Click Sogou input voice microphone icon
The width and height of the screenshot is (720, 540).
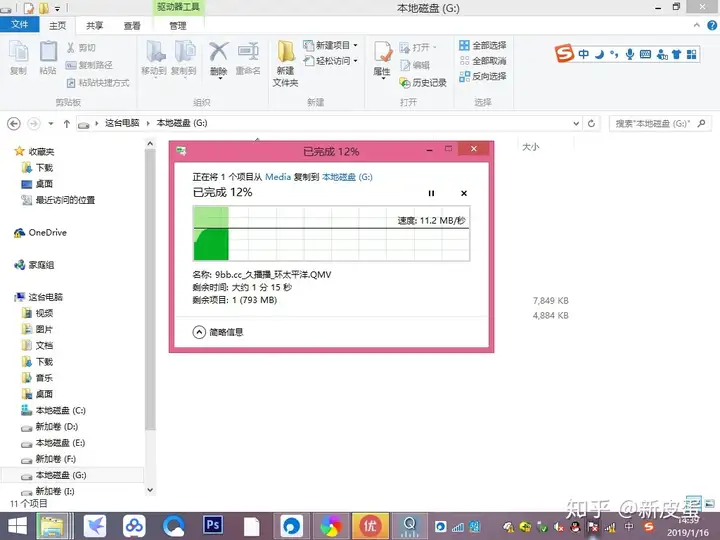(x=630, y=54)
